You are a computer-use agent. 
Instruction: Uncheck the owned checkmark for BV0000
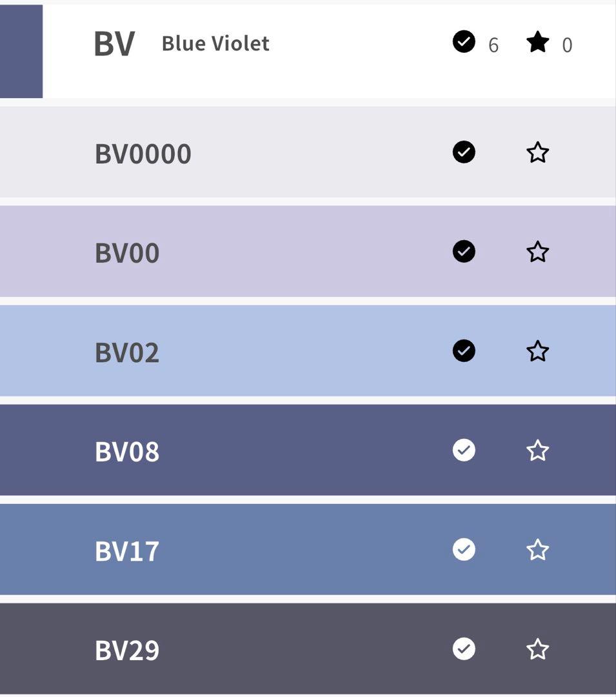(464, 152)
